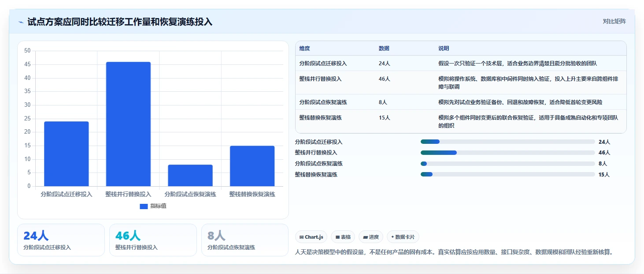Image resolution: width=644 pixels, height=274 pixels.
Task: Click the 说明 column header
Action: (x=444, y=49)
